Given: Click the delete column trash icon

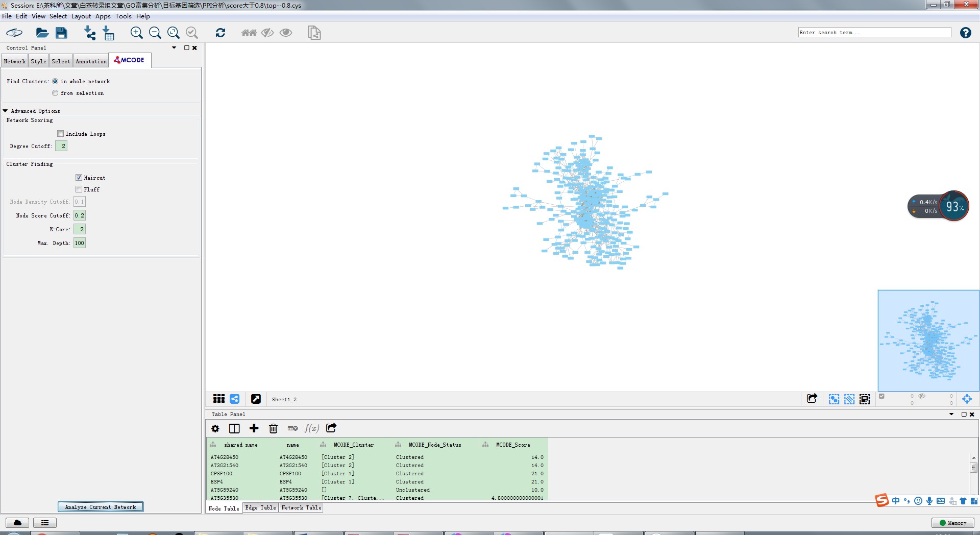Looking at the screenshot, I should pyautogui.click(x=273, y=428).
